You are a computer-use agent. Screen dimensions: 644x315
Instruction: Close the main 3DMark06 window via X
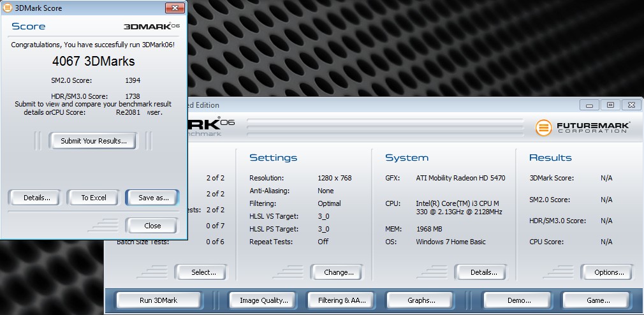pyautogui.click(x=631, y=105)
